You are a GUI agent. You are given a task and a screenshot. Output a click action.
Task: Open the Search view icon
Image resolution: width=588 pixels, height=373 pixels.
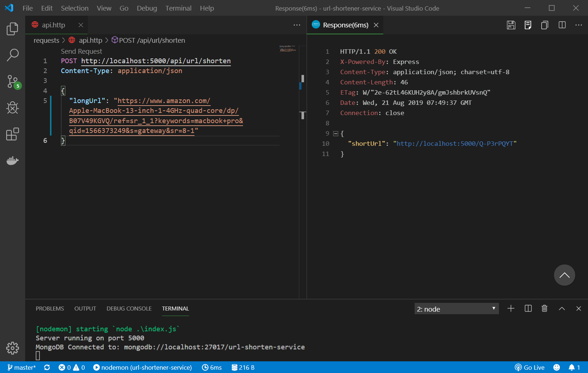point(12,55)
